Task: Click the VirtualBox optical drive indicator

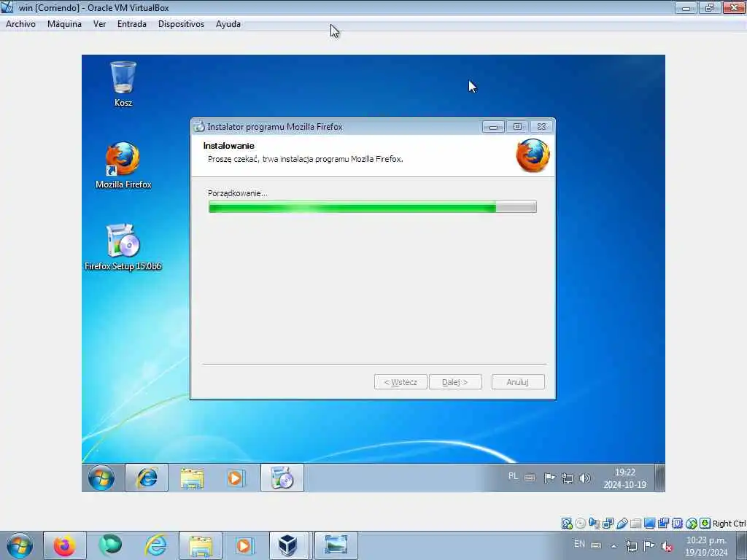Action: click(580, 524)
